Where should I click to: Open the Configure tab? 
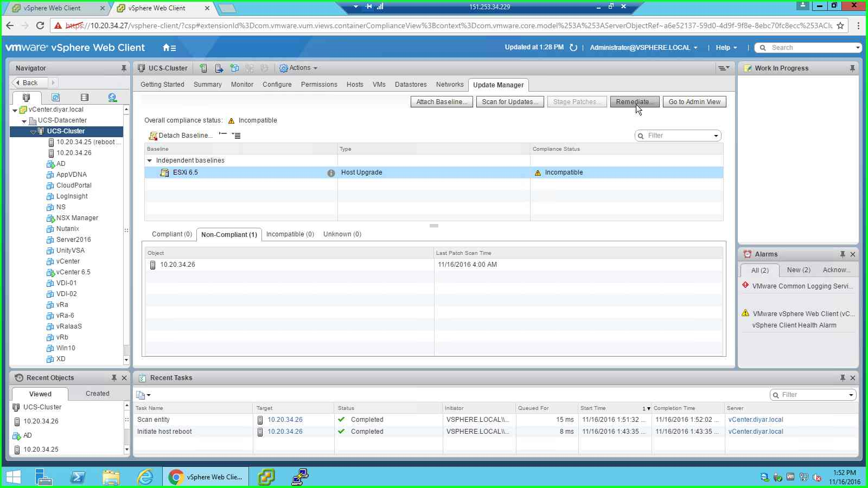[x=277, y=85]
